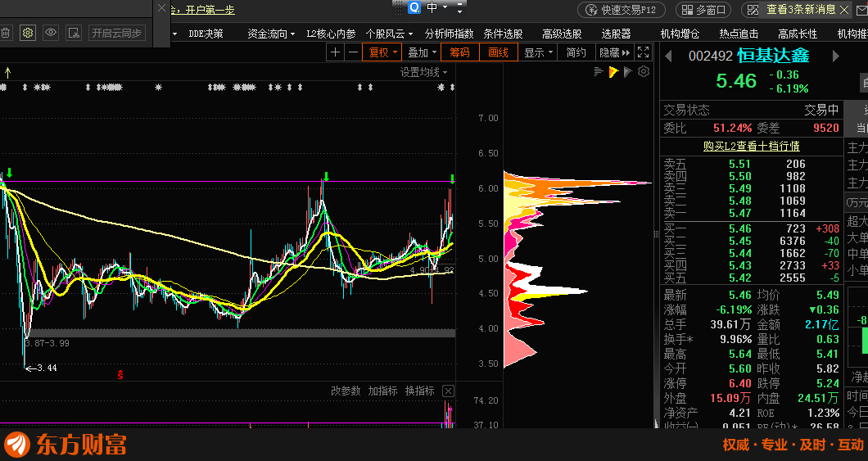View the 查看3条新消息 notification
Viewport: 868px width, 461px height.
[801, 9]
